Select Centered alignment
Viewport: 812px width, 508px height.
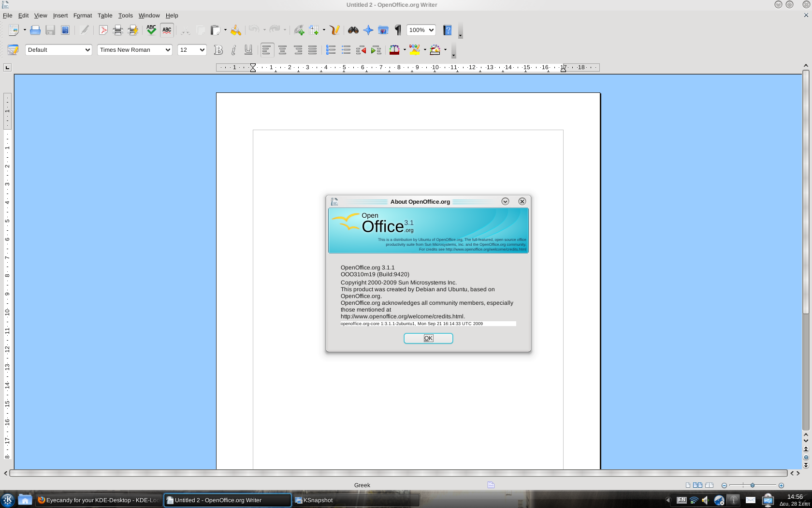point(283,50)
